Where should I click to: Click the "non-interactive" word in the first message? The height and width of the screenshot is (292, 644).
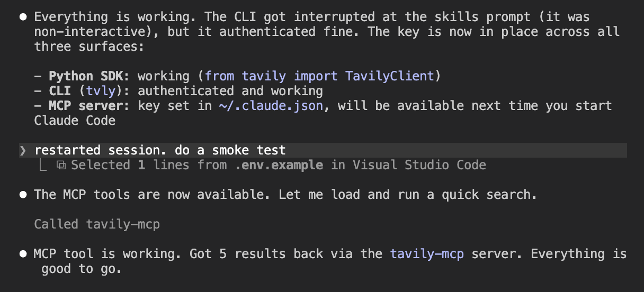[93, 32]
